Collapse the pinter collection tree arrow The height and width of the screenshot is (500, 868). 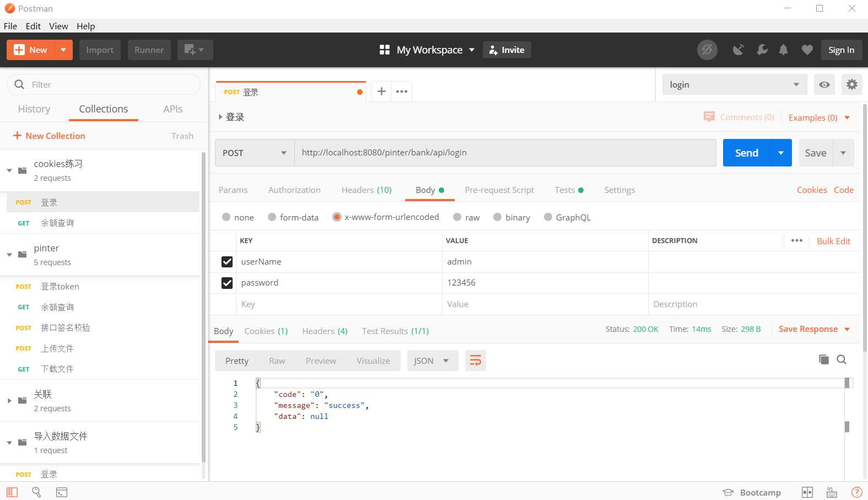pyautogui.click(x=9, y=255)
